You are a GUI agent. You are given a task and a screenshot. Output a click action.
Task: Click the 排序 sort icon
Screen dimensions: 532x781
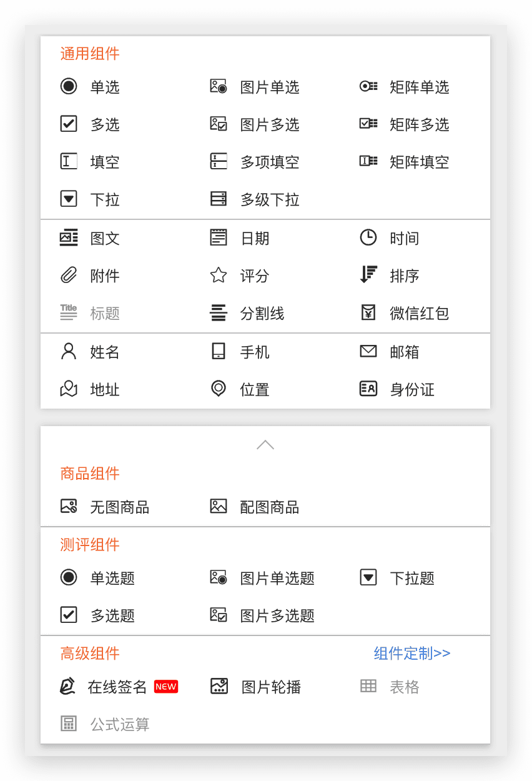(369, 274)
